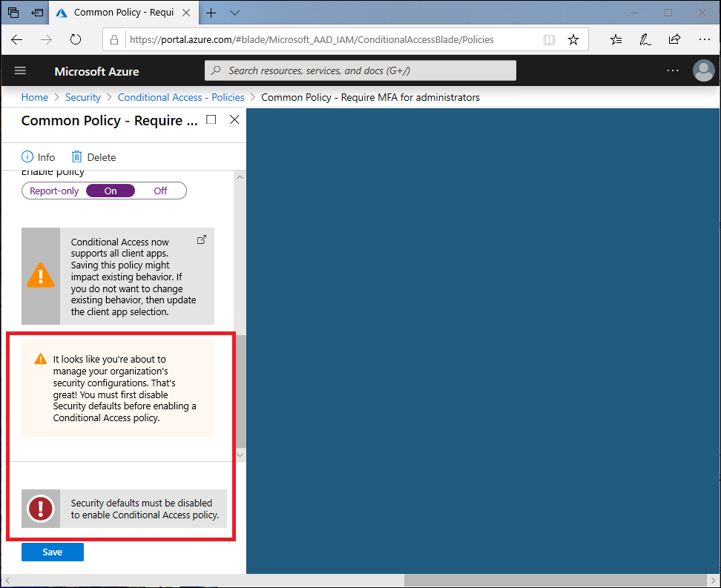Image resolution: width=721 pixels, height=588 pixels.
Task: Click the Delete trash icon
Action: pyautogui.click(x=76, y=157)
